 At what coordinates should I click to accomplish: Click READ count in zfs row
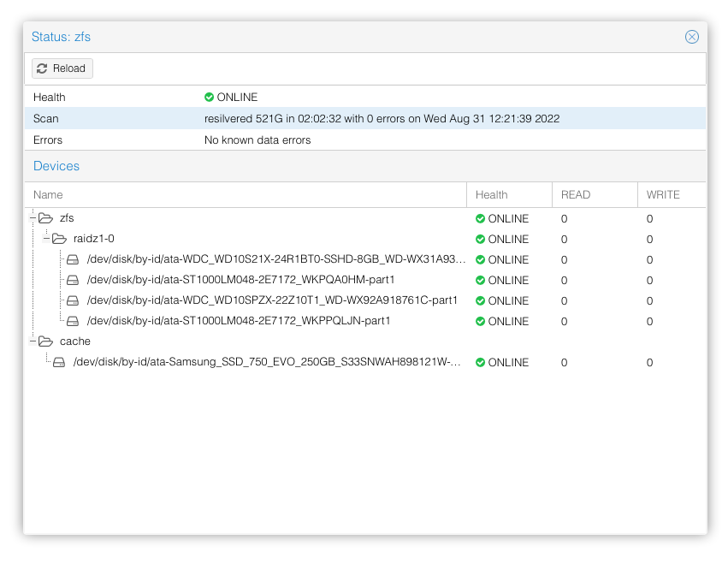click(564, 219)
